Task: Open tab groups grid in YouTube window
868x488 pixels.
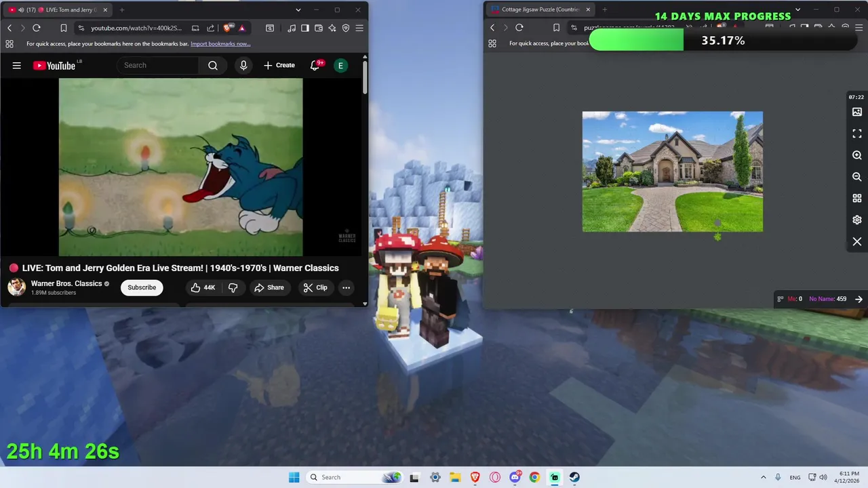Action: (x=9, y=44)
